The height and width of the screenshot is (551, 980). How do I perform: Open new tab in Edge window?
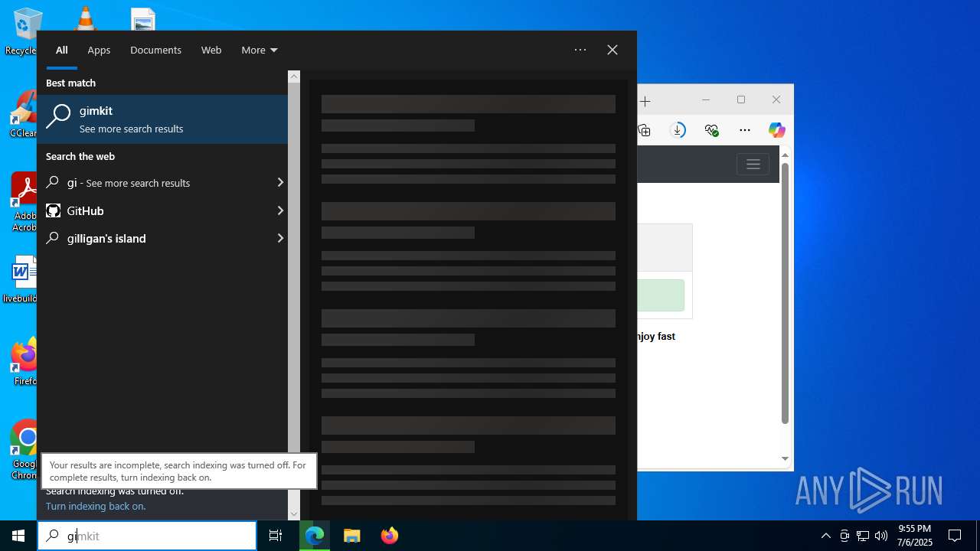point(645,101)
